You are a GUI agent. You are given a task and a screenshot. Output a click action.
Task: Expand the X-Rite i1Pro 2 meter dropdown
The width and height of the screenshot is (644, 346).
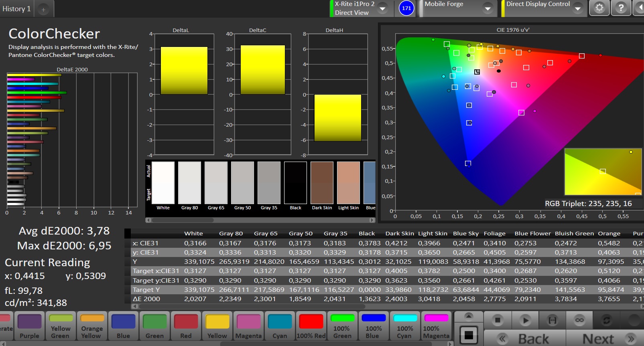[x=382, y=8]
